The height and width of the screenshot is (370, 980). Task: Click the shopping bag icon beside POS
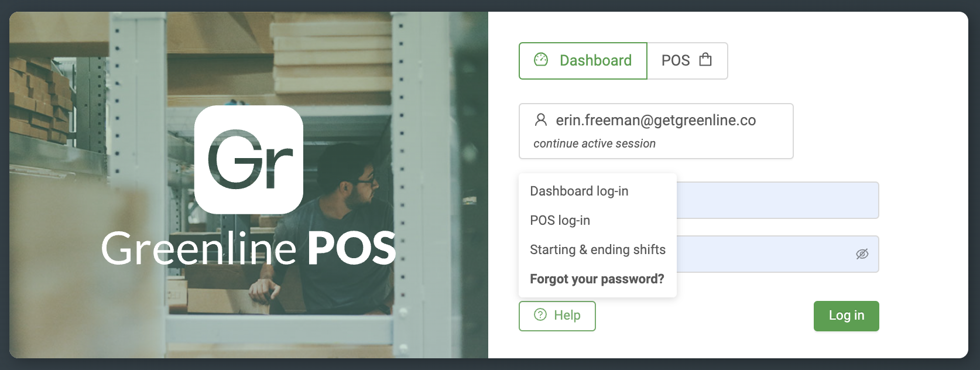coord(705,60)
